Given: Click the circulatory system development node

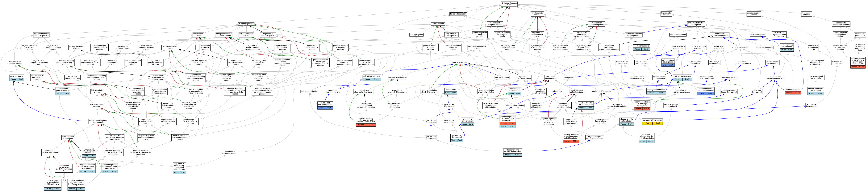Looking at the screenshot, I should pyautogui.click(x=743, y=62).
